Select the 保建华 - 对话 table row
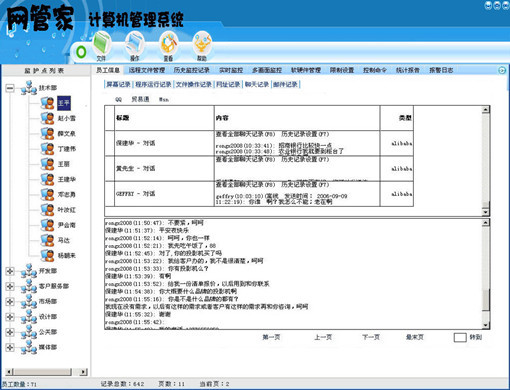 point(259,143)
